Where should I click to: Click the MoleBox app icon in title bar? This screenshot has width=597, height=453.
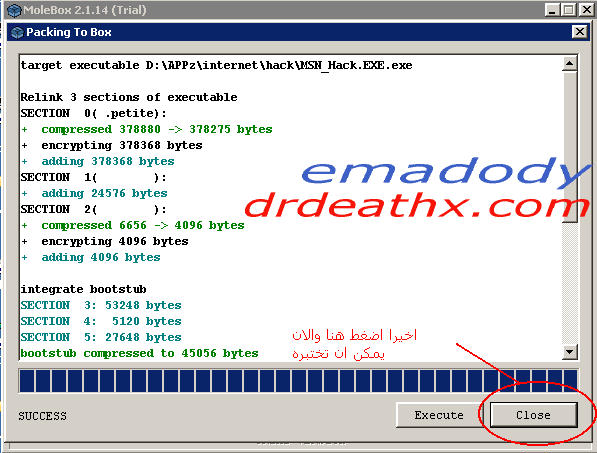point(14,10)
